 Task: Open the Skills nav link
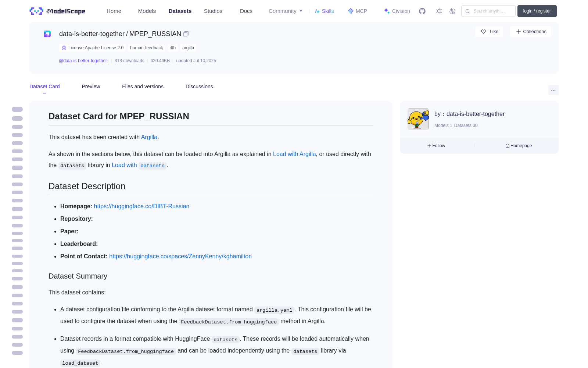pos(325,11)
